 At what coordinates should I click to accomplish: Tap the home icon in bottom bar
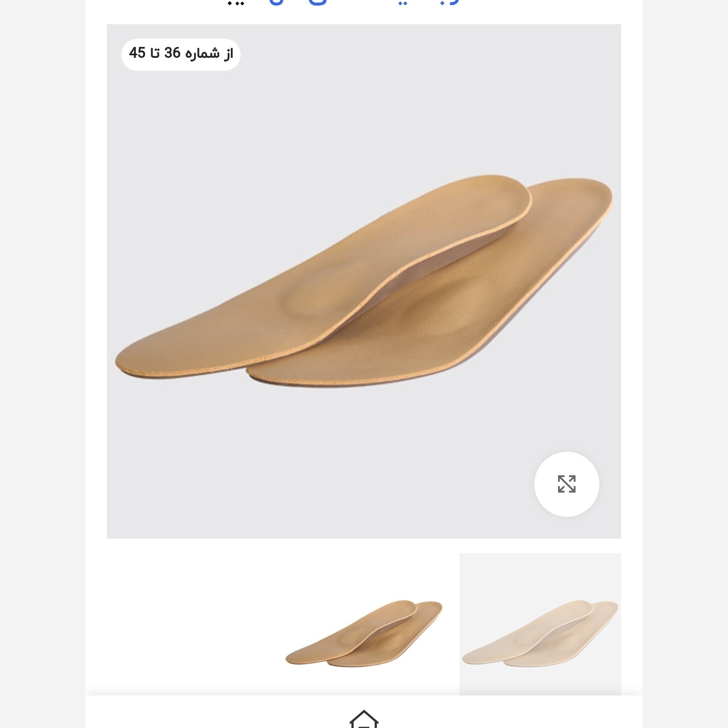pos(364,719)
